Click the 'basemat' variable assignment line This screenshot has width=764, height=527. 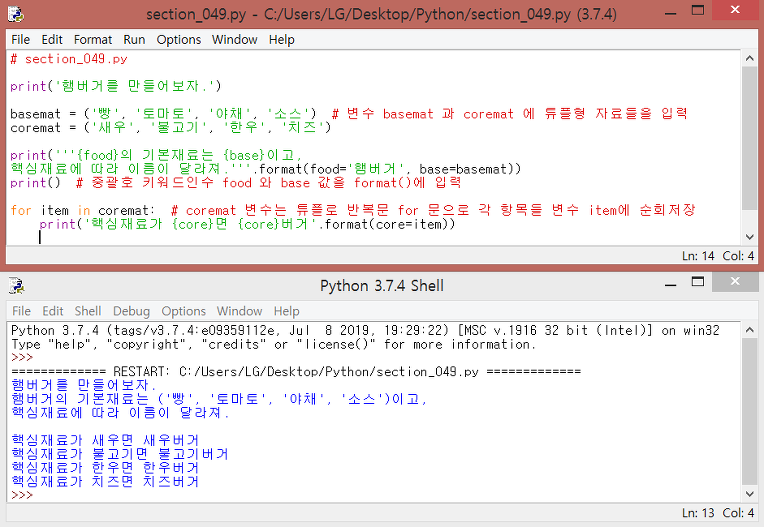point(348,114)
